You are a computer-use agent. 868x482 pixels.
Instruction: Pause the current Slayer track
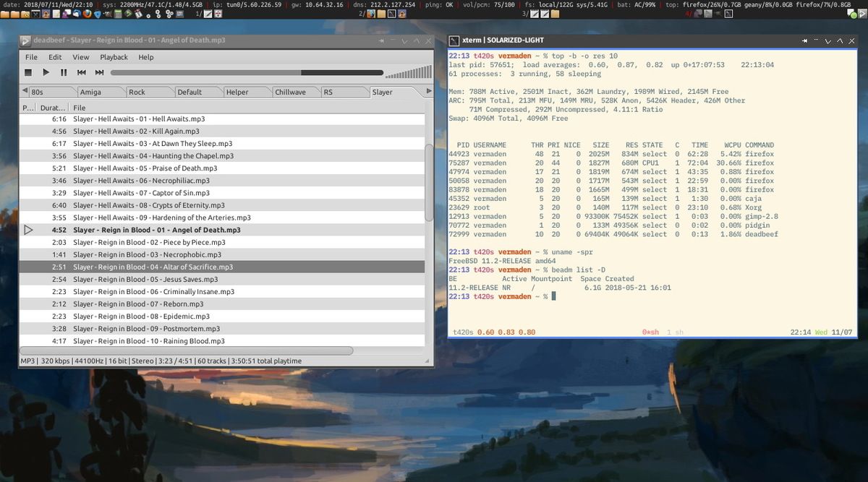click(64, 72)
